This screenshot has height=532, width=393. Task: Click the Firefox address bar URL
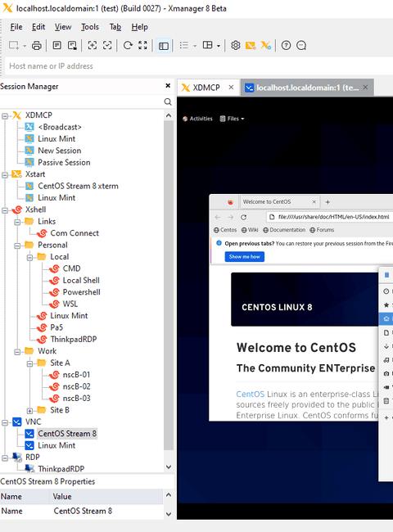333,217
